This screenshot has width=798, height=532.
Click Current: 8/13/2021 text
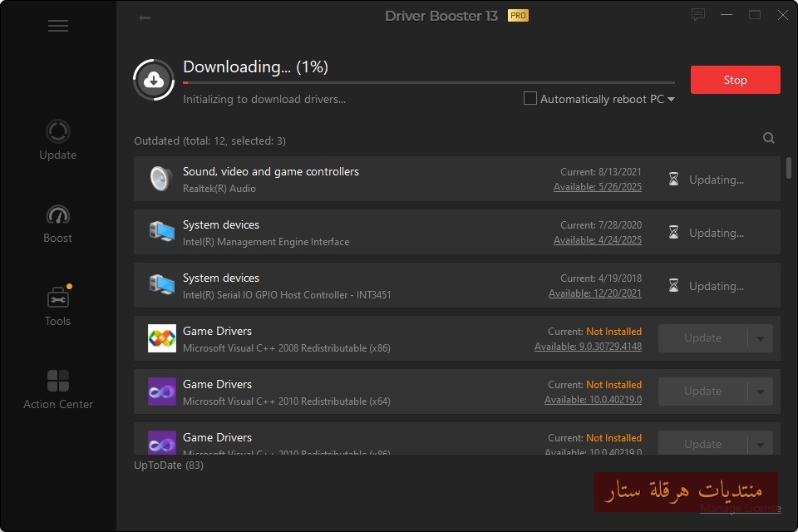click(x=600, y=172)
